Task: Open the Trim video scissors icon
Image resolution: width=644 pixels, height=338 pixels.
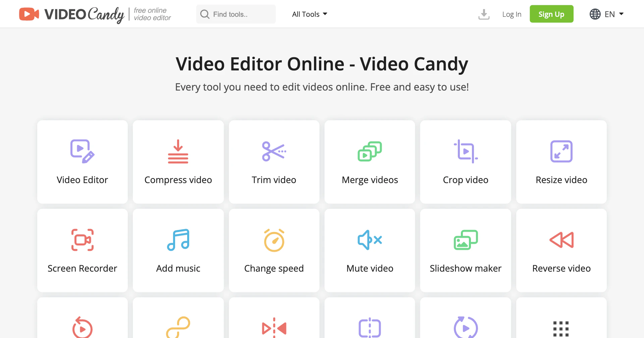Action: point(274,151)
